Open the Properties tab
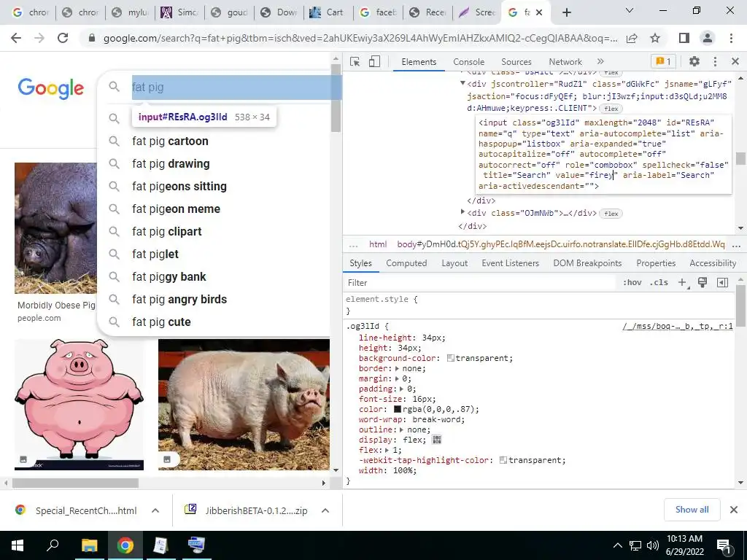747x560 pixels. point(656,263)
